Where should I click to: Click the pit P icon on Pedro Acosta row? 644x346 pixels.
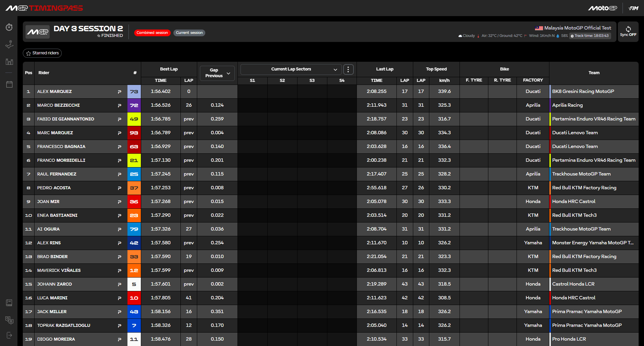coord(119,188)
